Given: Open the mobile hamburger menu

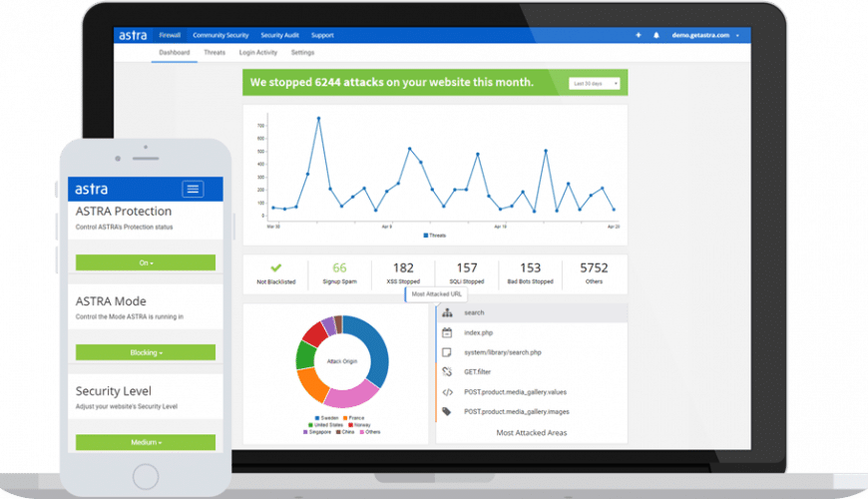Looking at the screenshot, I should click(193, 189).
